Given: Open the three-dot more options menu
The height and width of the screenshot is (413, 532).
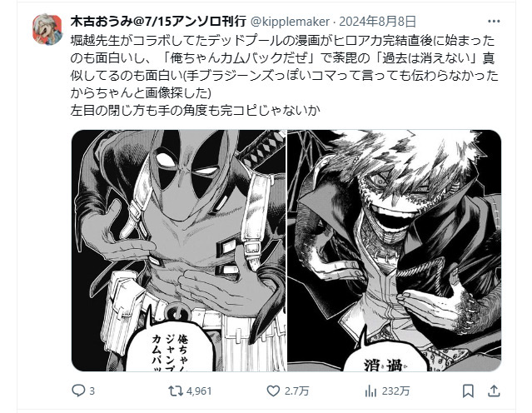Looking at the screenshot, I should pyautogui.click(x=494, y=22).
